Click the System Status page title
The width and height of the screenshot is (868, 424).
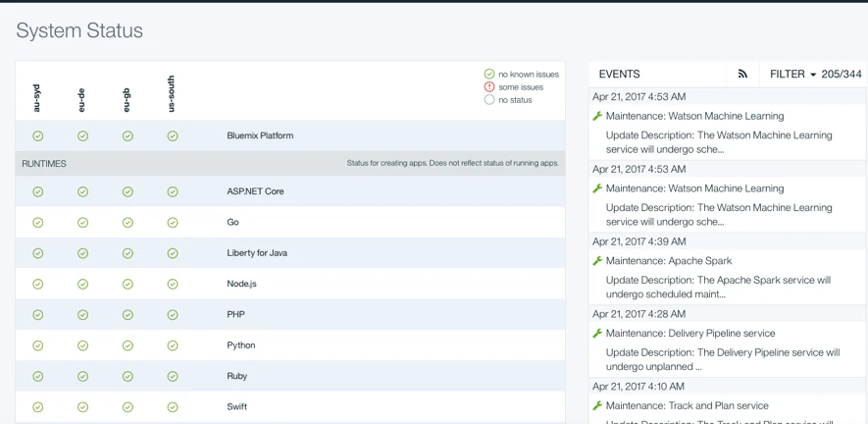(x=79, y=30)
